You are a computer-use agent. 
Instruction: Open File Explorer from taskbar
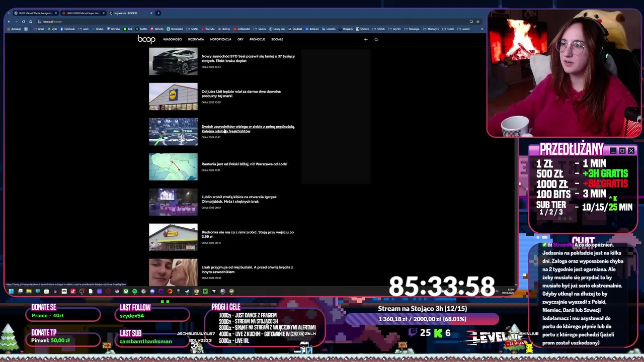pyautogui.click(x=29, y=291)
